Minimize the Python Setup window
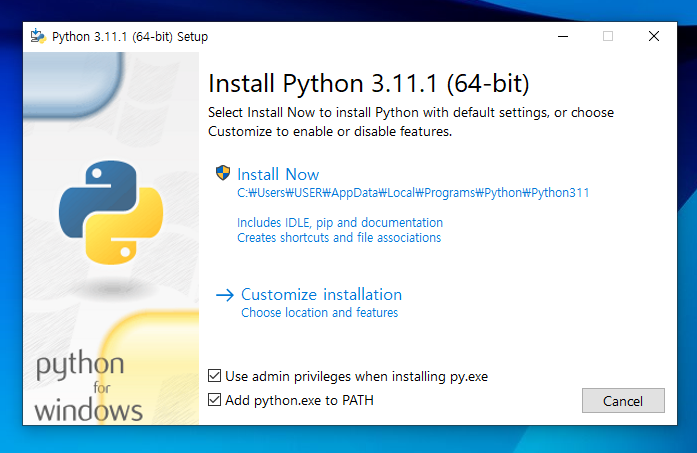The height and width of the screenshot is (453, 697). (563, 36)
